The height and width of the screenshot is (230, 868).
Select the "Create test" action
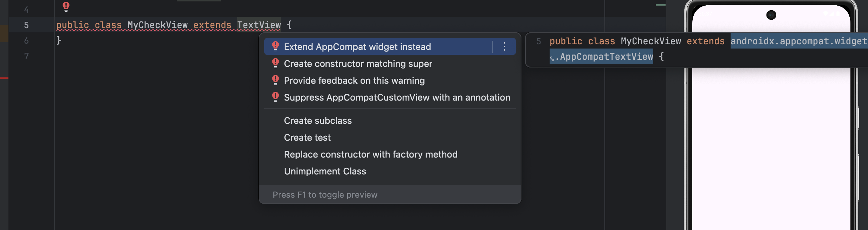pyautogui.click(x=307, y=138)
